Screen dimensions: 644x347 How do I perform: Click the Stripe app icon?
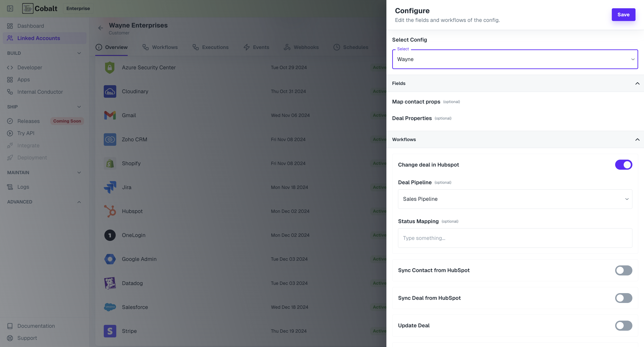pos(110,331)
